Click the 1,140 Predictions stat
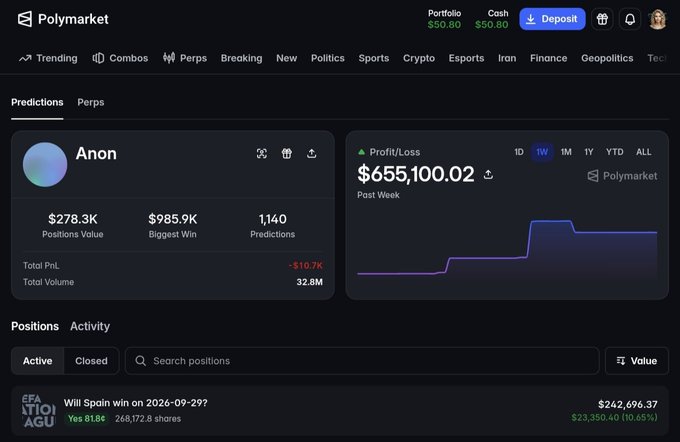The width and height of the screenshot is (680, 442). (272, 226)
